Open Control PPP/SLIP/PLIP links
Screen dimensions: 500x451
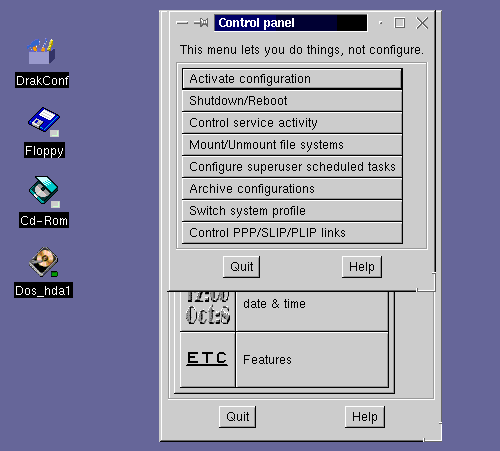tap(292, 233)
